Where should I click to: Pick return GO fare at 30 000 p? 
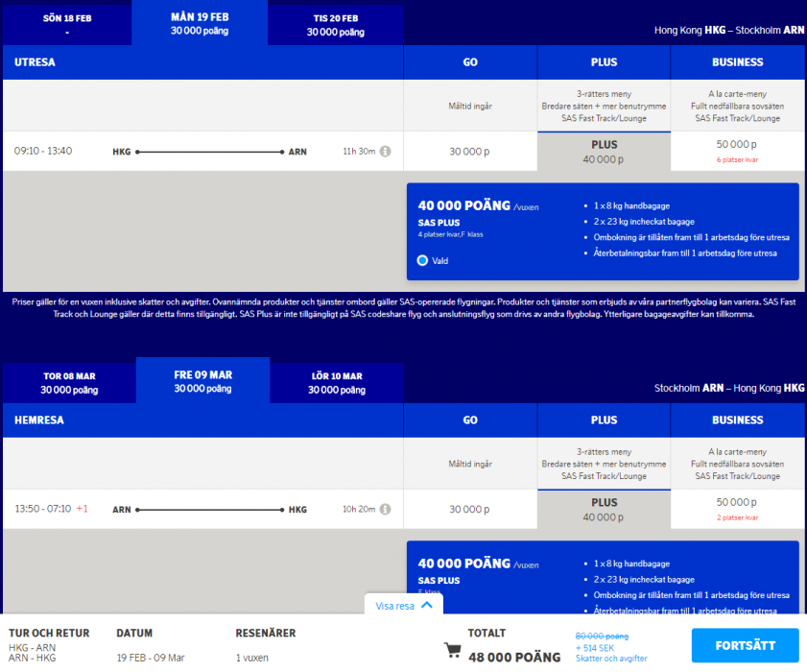[x=470, y=510]
